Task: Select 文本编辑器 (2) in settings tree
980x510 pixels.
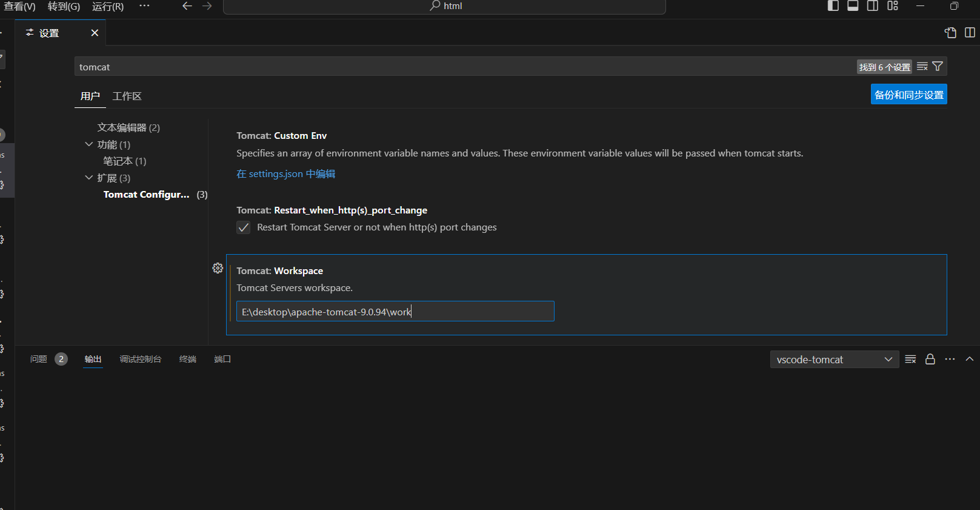Action: (128, 127)
